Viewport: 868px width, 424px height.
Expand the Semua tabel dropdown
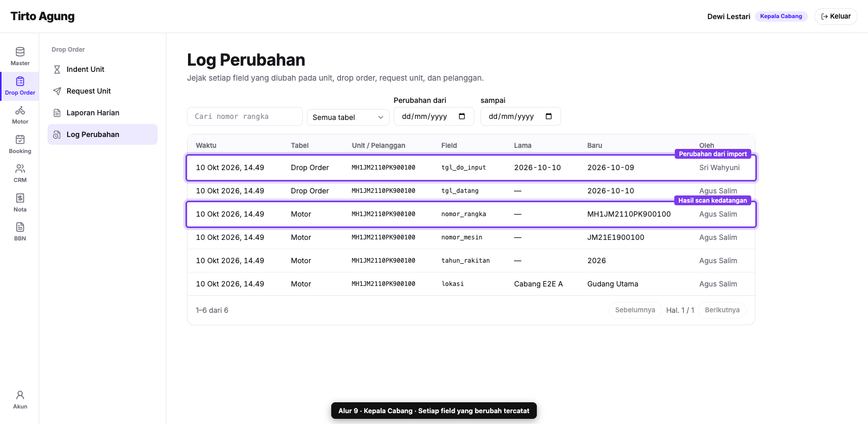pyautogui.click(x=348, y=117)
